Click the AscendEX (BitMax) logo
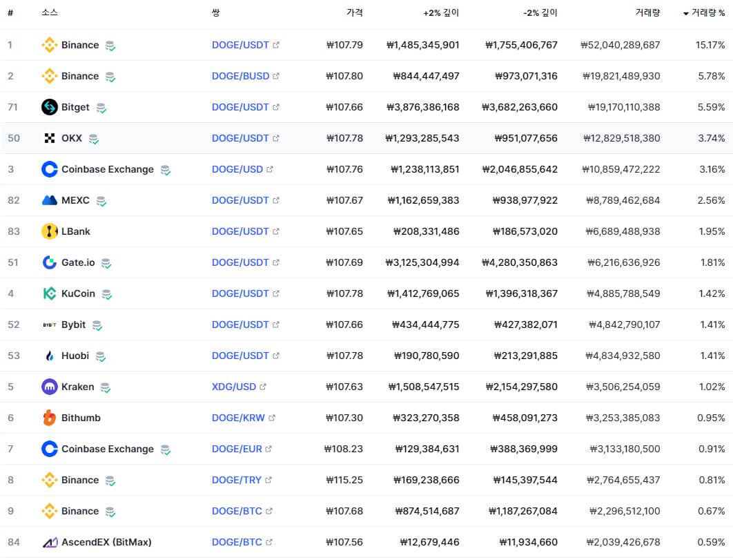 (x=50, y=542)
